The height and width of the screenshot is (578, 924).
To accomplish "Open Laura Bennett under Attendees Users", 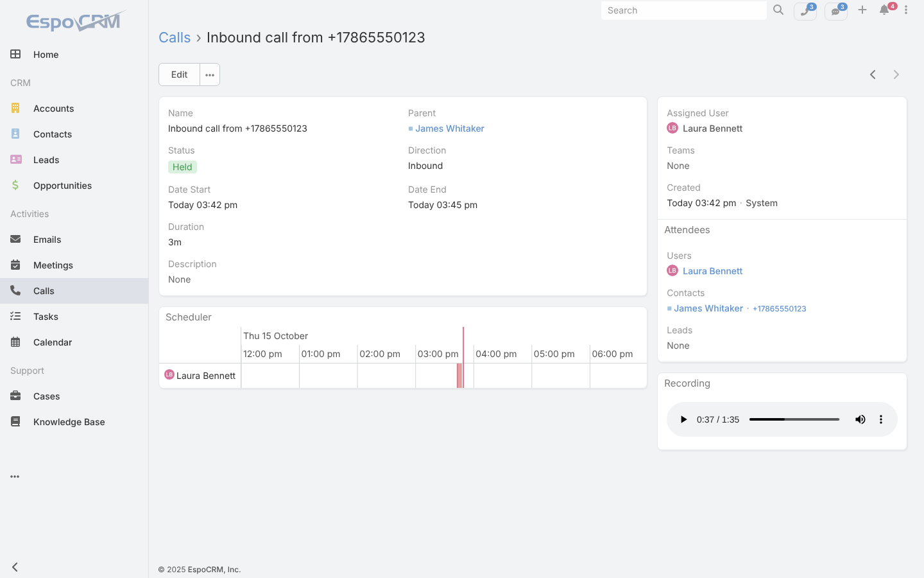I will pos(712,271).
